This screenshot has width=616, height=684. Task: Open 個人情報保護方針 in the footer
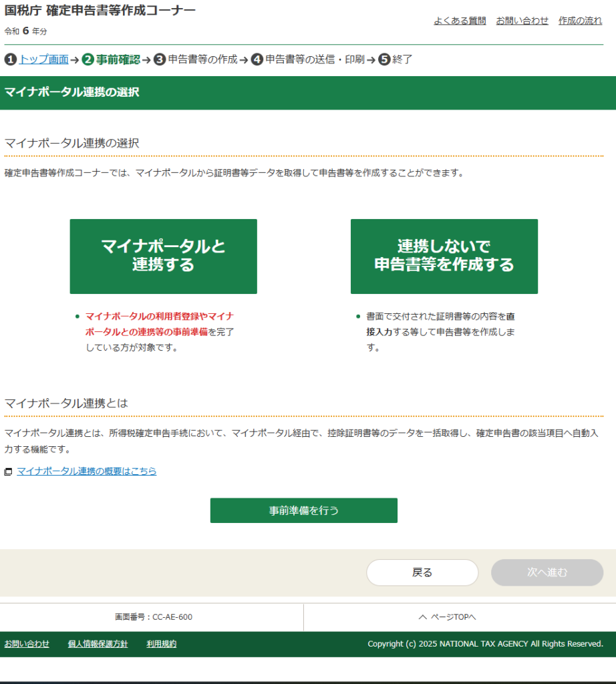[x=98, y=644]
